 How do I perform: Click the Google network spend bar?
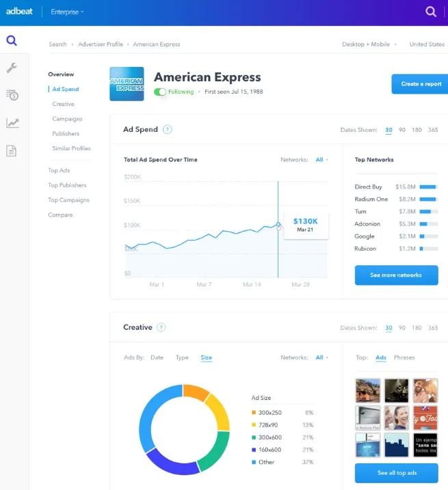tap(429, 236)
